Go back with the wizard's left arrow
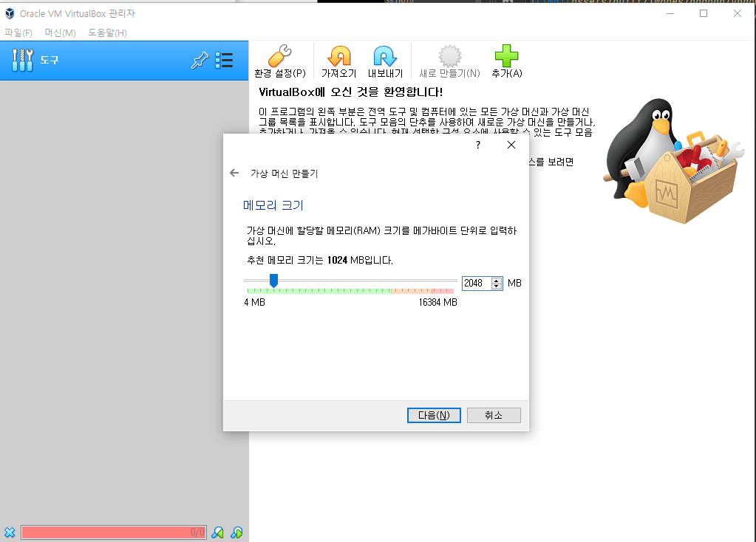 (x=234, y=173)
